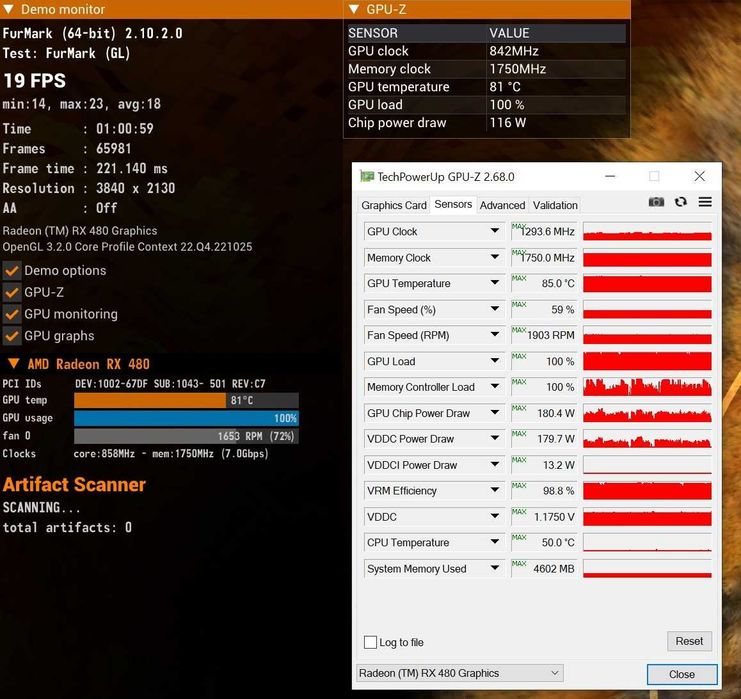Viewport: 741px width, 699px height.
Task: Click the GPU Clock history graph
Action: coord(647,232)
